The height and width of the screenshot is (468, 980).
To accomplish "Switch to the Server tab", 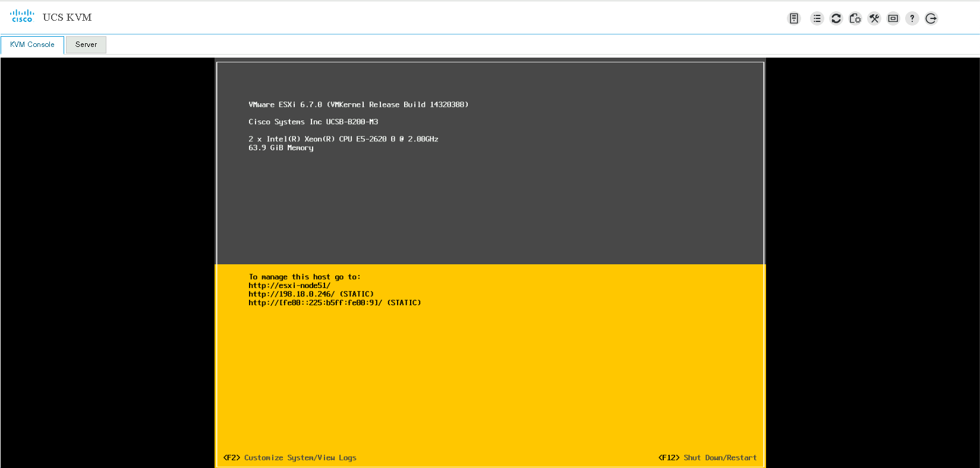I will click(x=86, y=45).
